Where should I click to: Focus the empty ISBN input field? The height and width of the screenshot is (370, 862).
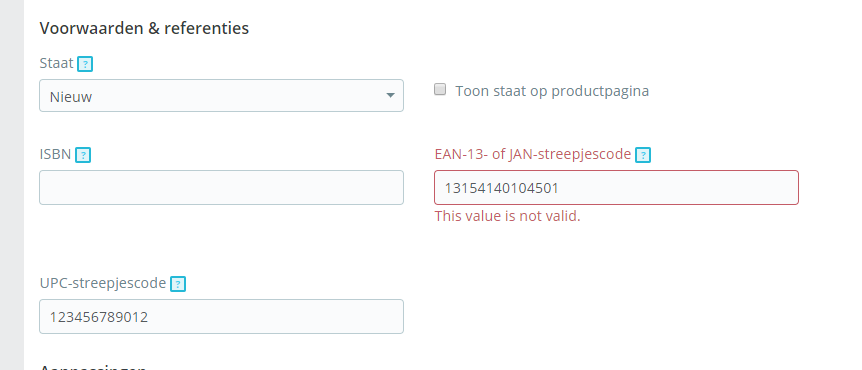[221, 187]
